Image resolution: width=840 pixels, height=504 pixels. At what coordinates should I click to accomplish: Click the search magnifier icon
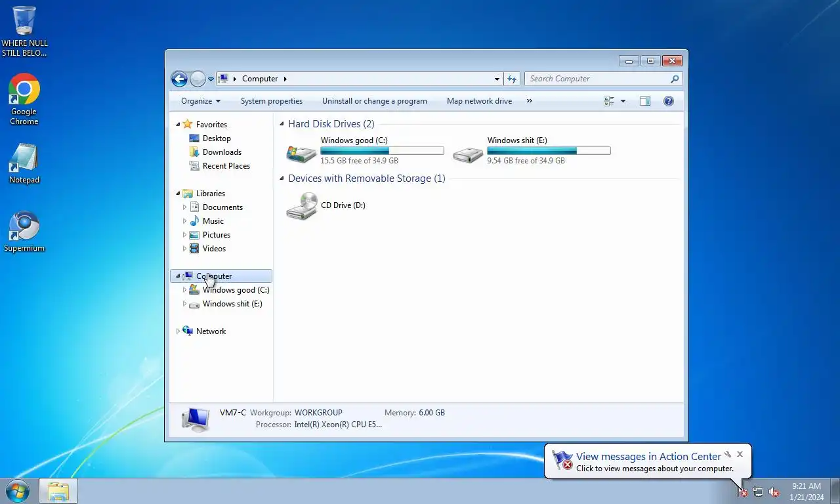click(675, 79)
